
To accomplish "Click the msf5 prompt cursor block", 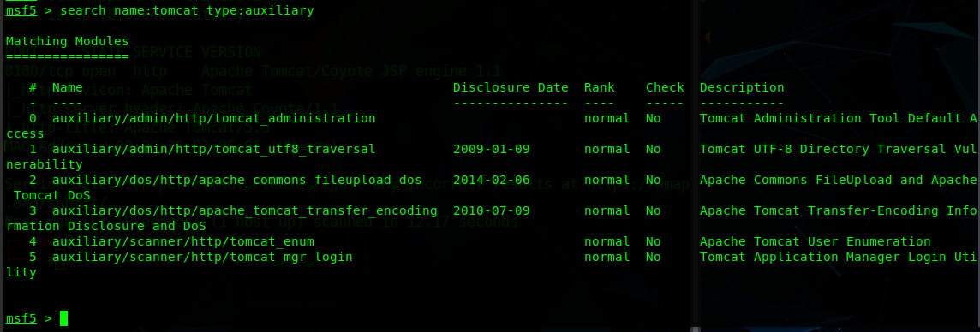I will [x=63, y=318].
